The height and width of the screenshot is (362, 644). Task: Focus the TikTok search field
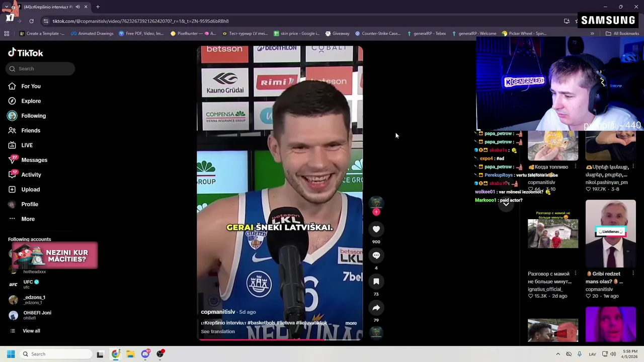41,69
